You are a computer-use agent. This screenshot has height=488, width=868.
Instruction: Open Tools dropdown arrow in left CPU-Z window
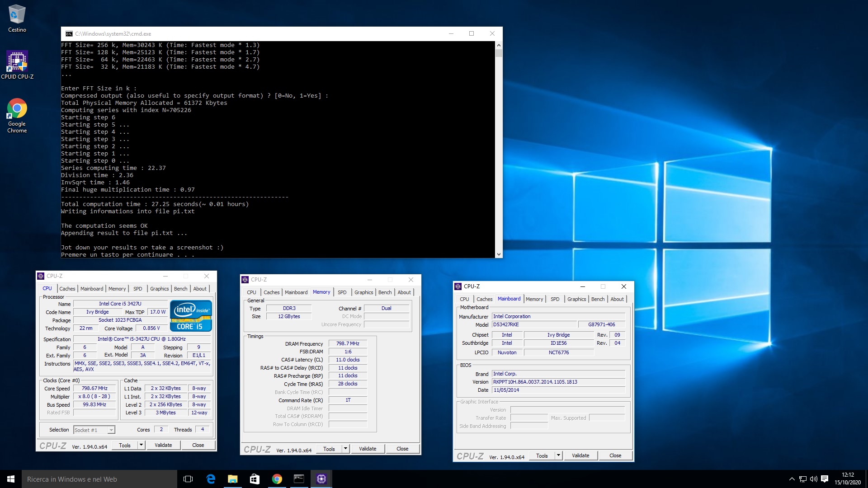[x=141, y=445]
